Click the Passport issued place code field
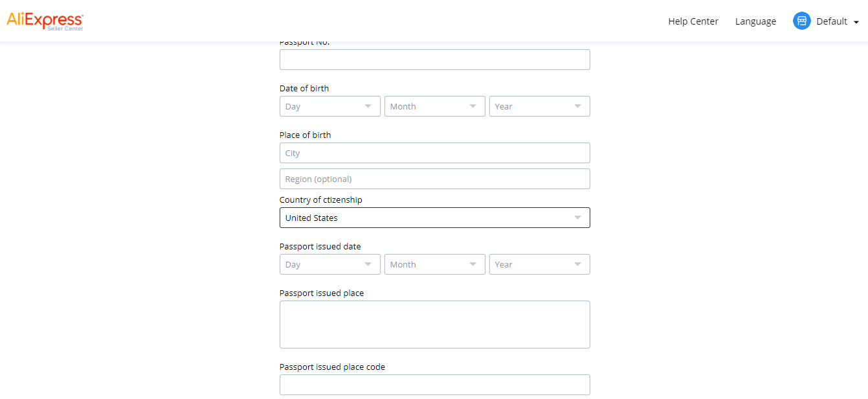This screenshot has width=868, height=399. pos(434,384)
